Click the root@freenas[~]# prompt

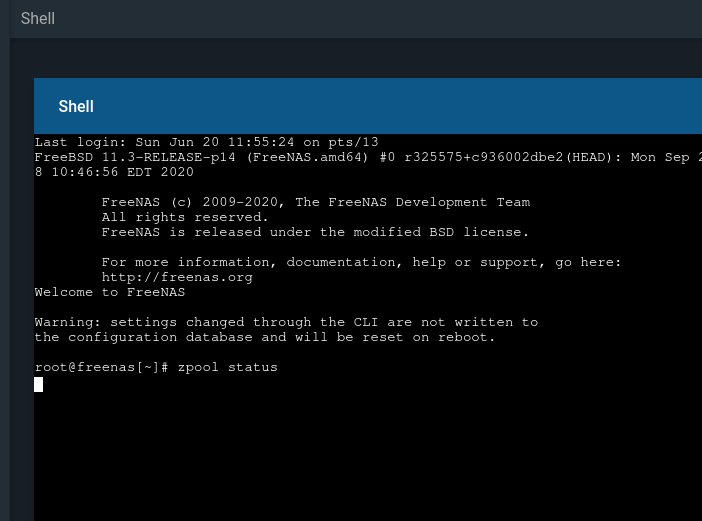click(x=102, y=367)
